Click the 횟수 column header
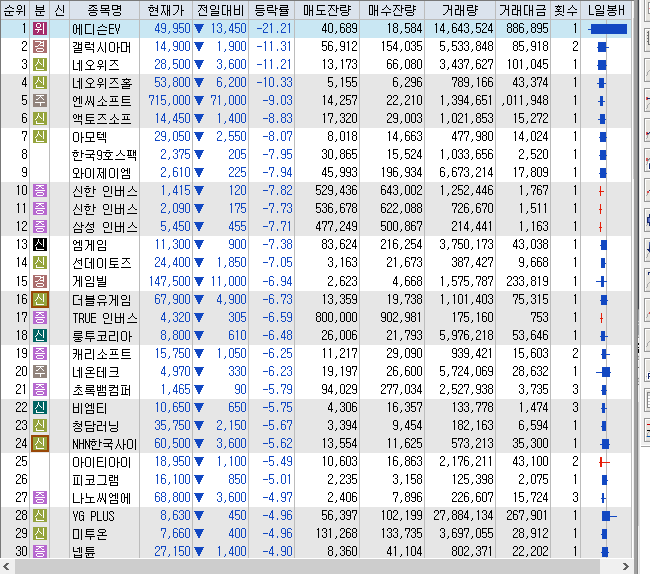 coord(566,10)
